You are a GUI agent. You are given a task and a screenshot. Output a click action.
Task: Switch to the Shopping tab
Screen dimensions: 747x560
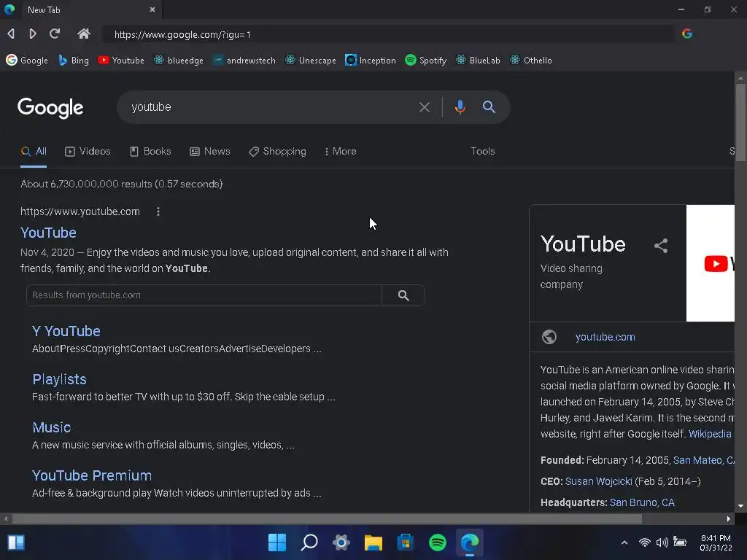278,152
